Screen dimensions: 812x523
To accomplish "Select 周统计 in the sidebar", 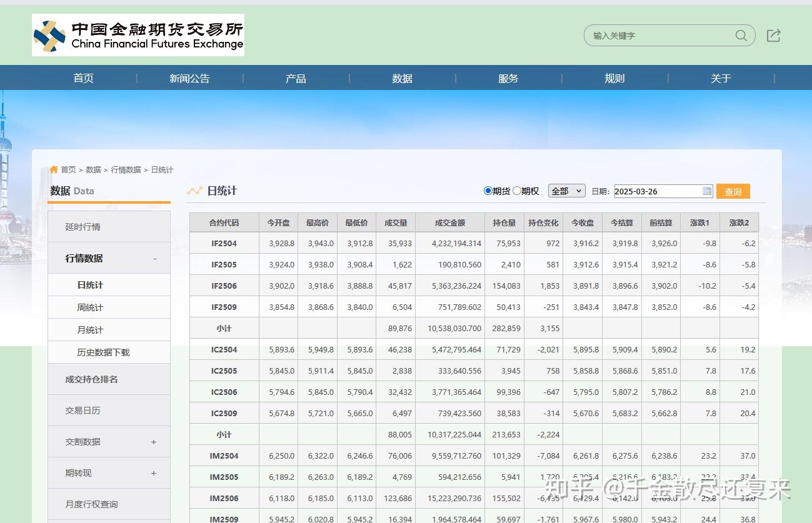I will pyautogui.click(x=109, y=307).
